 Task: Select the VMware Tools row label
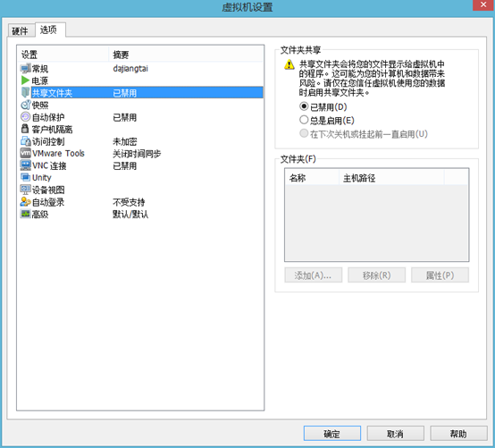pos(58,153)
